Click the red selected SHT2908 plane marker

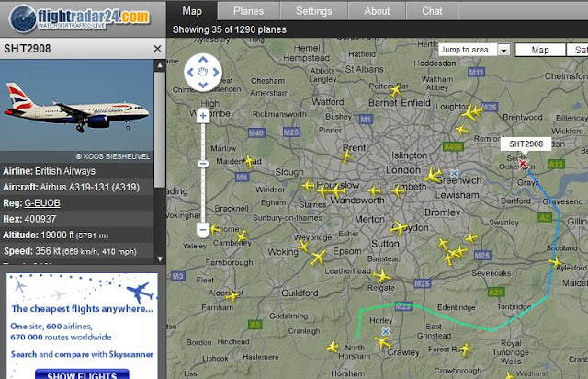523,164
